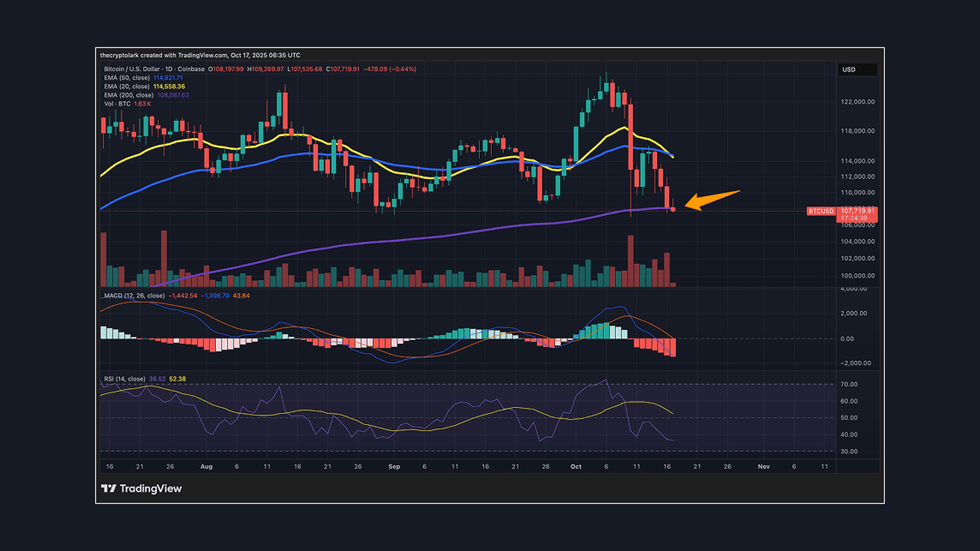Click the 122,000.00 price scale level

[x=857, y=102]
